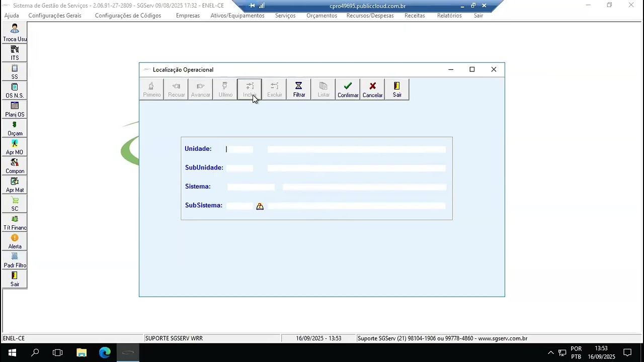The image size is (644, 362).
Task: Open the Windows taskbar search
Action: 35,352
